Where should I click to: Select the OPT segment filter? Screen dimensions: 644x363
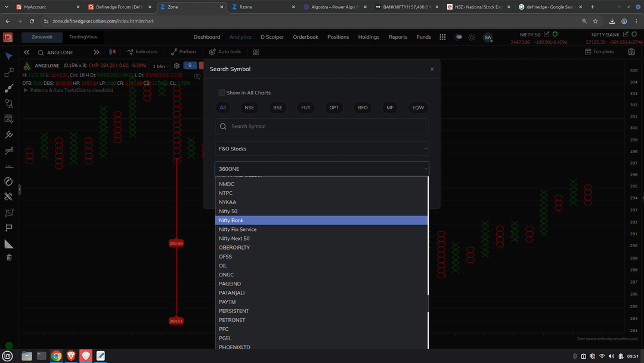click(334, 107)
